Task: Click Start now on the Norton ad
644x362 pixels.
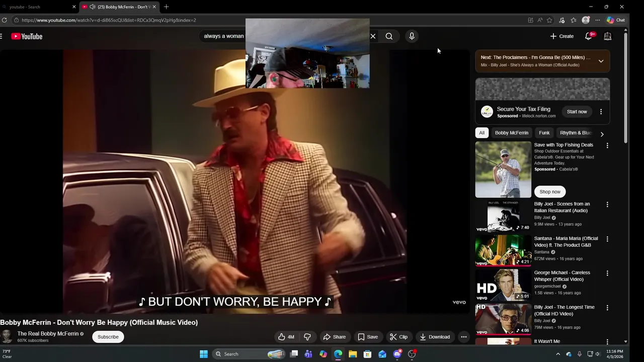Action: (577, 112)
